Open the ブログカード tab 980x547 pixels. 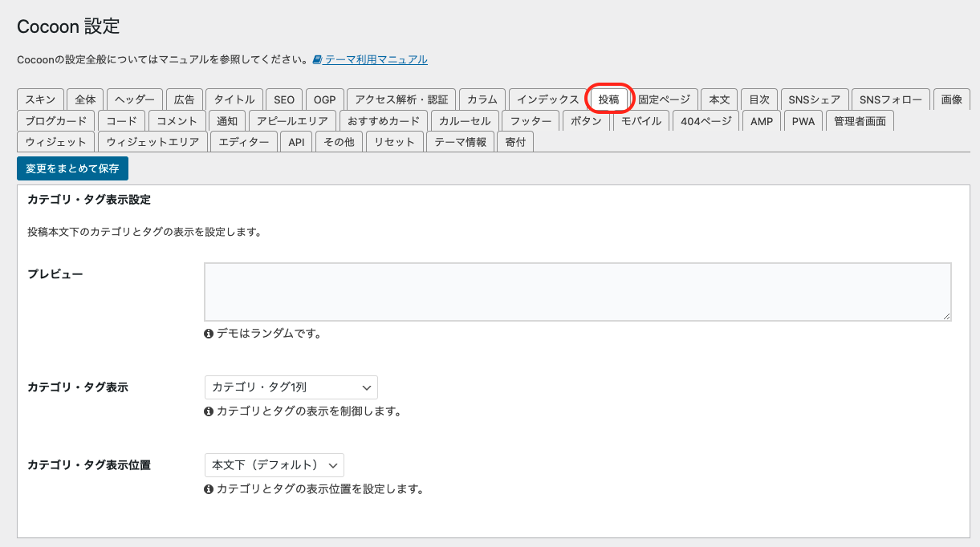pos(56,121)
